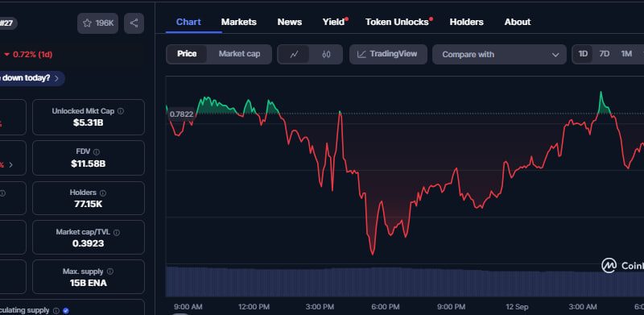The height and width of the screenshot is (315, 644).
Task: Open the TradingView chart button
Action: [388, 54]
